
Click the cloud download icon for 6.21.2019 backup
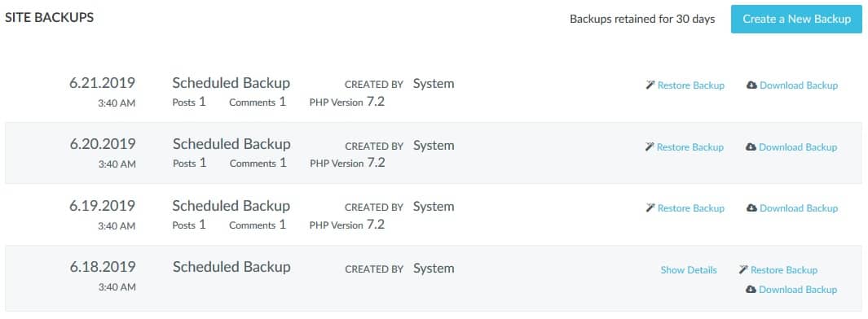click(751, 85)
